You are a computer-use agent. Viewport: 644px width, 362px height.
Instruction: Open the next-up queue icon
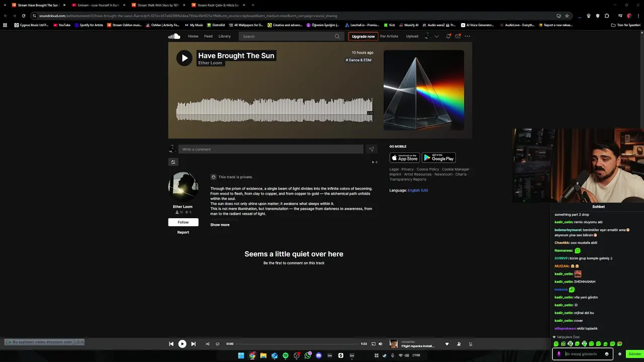click(x=470, y=344)
